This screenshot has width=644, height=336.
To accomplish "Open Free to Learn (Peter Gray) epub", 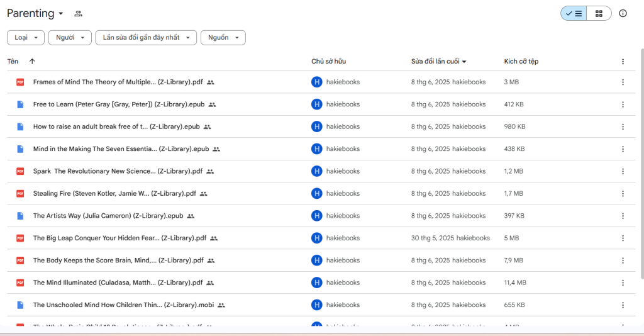I will [119, 104].
